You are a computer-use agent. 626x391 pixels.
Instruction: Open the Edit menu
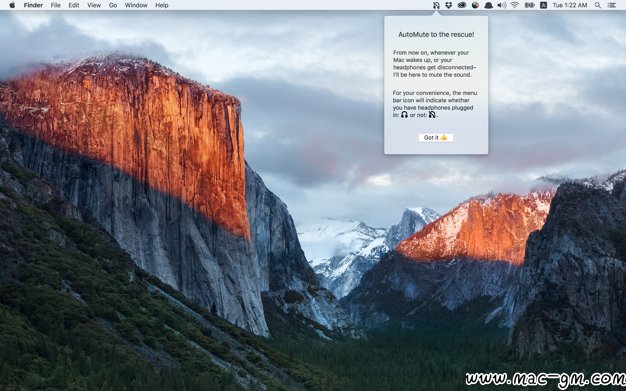tap(74, 5)
